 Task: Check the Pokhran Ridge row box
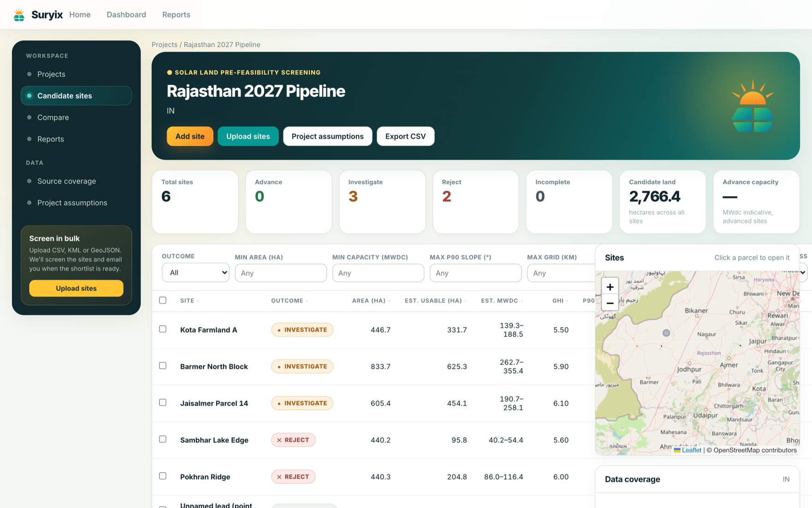[163, 476]
